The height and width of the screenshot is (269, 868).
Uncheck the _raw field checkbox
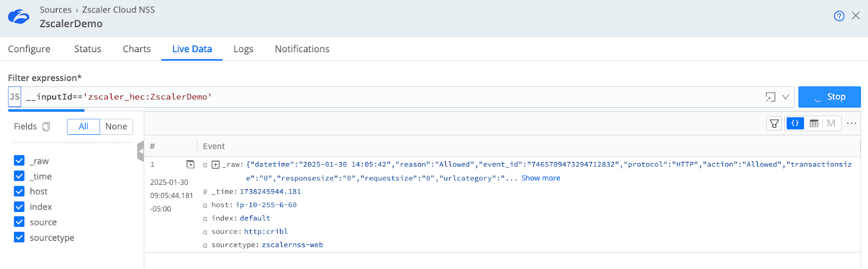tap(20, 161)
